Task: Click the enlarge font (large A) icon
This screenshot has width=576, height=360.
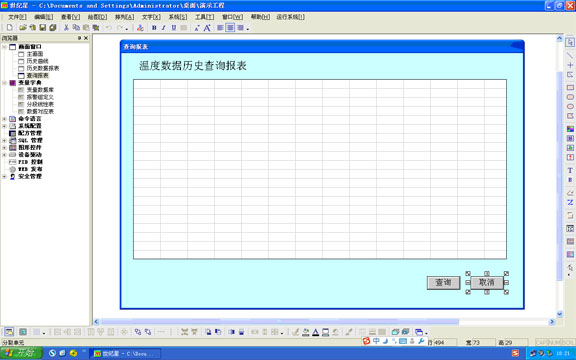Action: [x=207, y=28]
